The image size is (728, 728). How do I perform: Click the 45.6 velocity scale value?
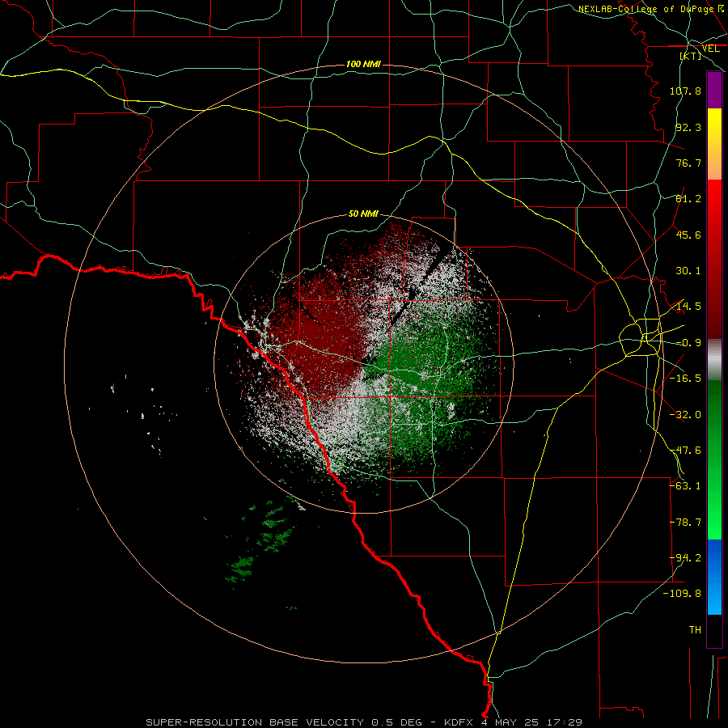click(x=688, y=235)
